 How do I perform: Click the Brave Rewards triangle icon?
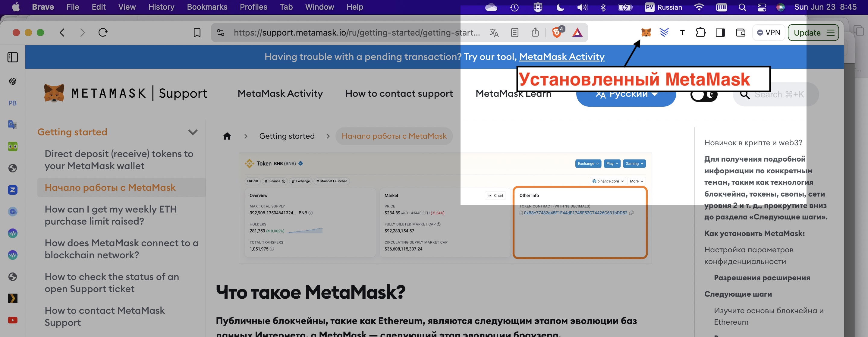tap(577, 32)
